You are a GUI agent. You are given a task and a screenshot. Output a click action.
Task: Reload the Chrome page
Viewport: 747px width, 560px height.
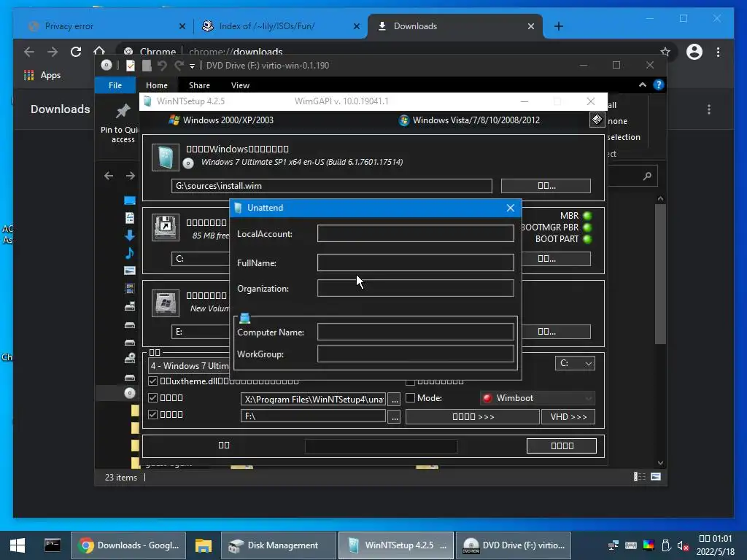(76, 52)
